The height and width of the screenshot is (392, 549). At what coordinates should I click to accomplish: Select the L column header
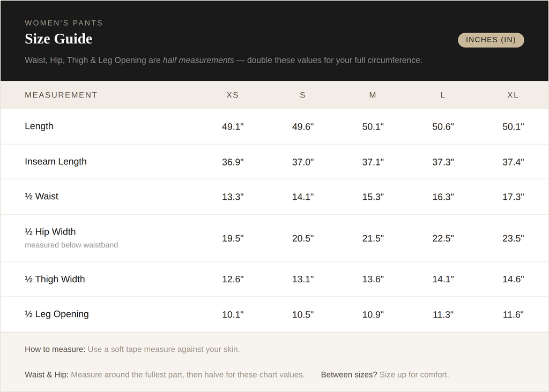[442, 95]
